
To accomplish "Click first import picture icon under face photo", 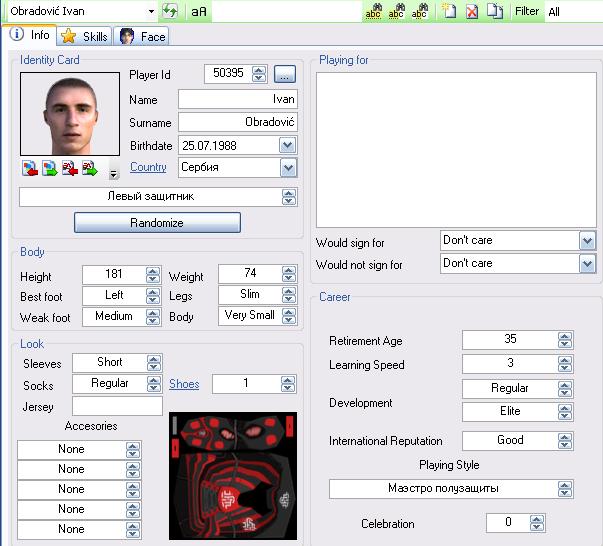I will (29, 168).
